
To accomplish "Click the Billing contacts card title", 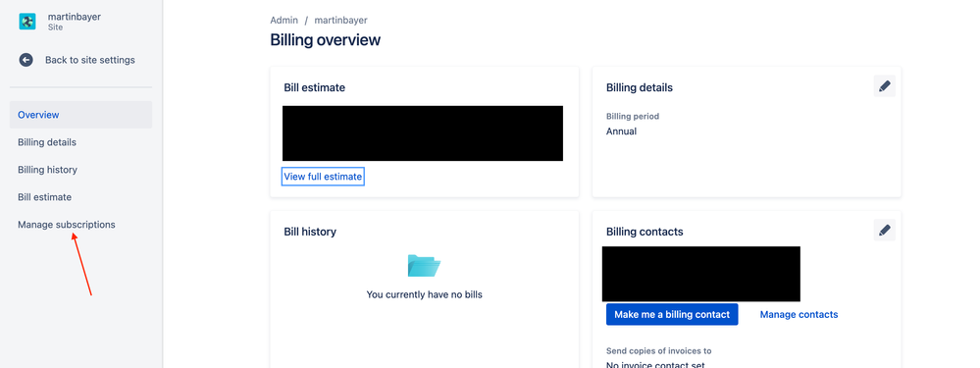I will click(645, 232).
